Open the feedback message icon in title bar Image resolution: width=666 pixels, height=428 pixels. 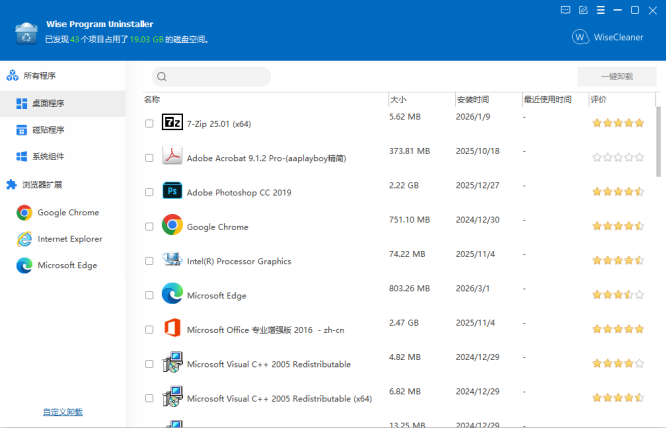point(565,10)
